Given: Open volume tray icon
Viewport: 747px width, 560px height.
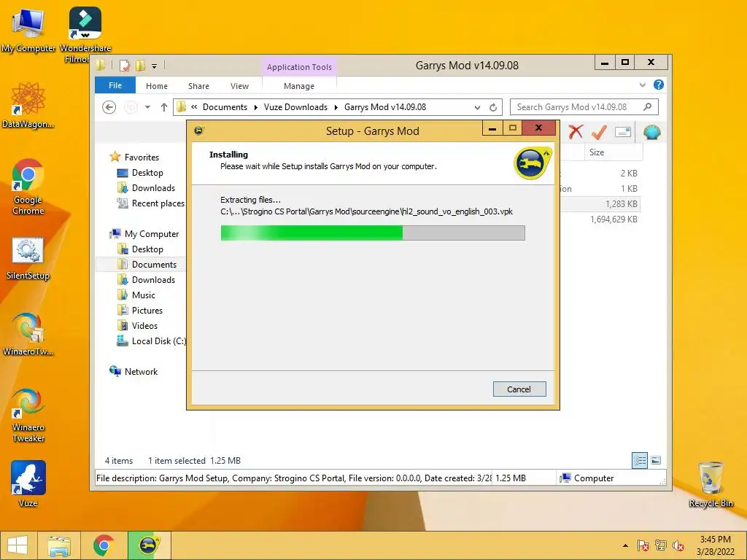Looking at the screenshot, I should [x=678, y=545].
